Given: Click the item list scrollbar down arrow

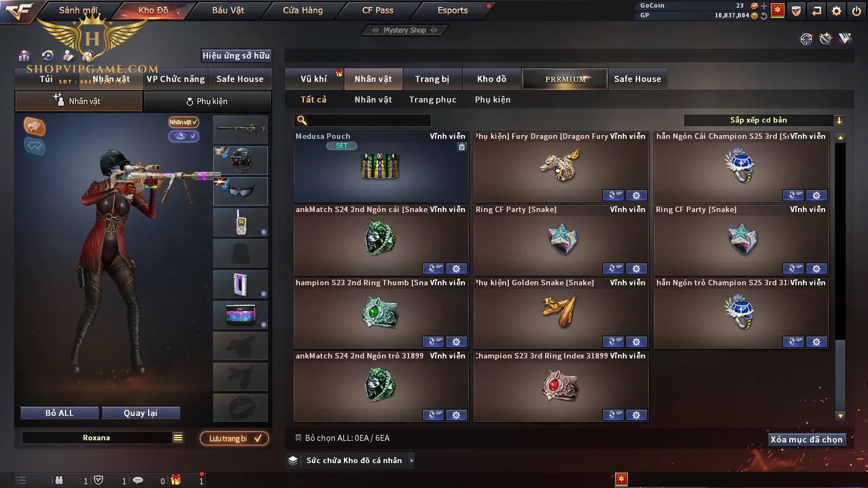Looking at the screenshot, I should click(x=840, y=416).
